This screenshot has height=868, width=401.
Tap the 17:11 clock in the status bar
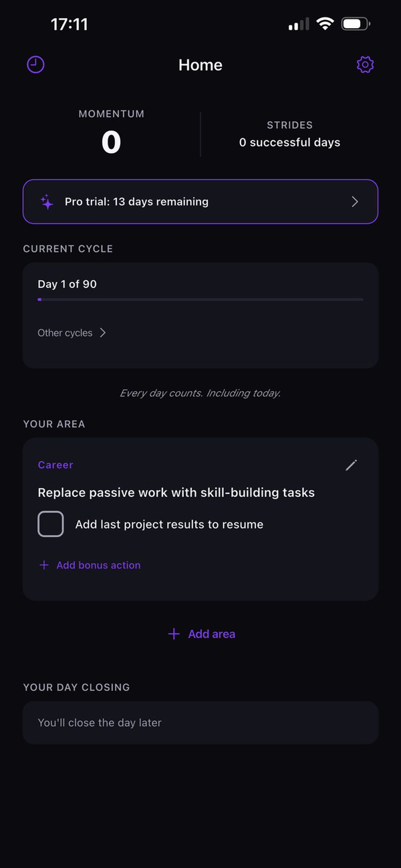70,23
